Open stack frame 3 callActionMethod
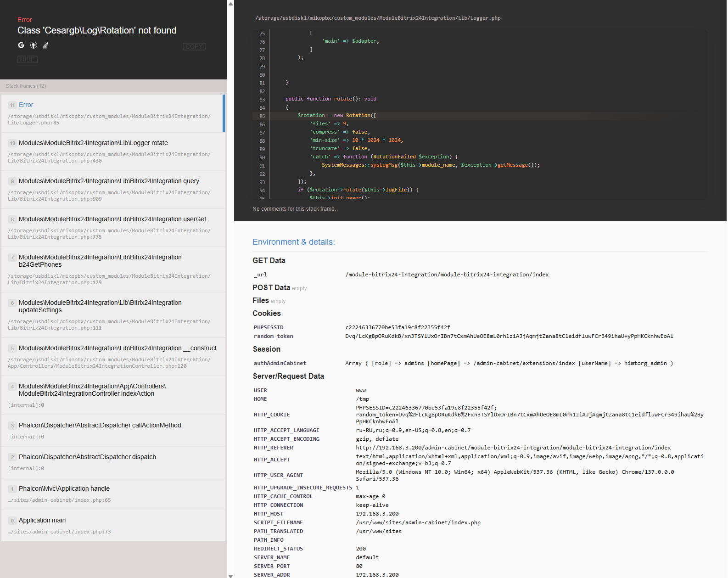728x578 pixels. click(113, 431)
